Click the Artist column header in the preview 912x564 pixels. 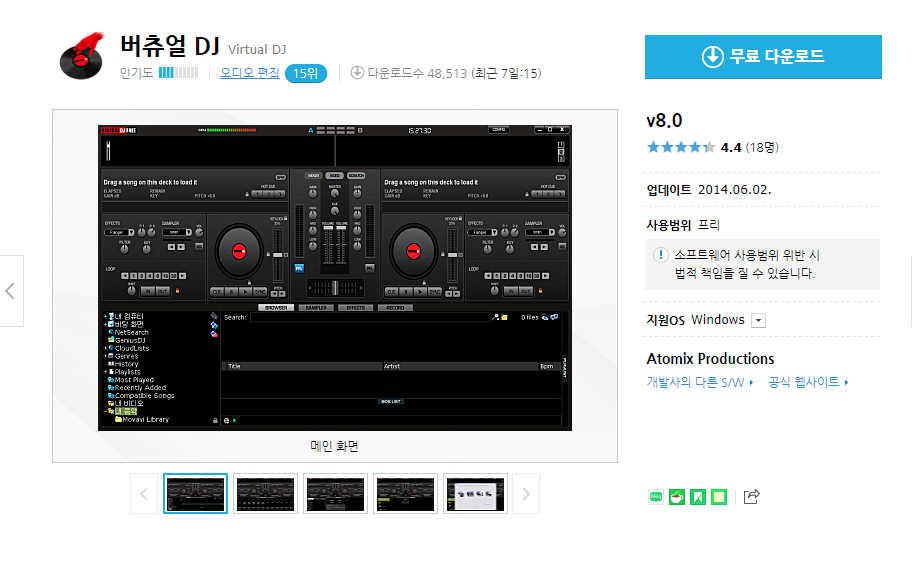(459, 366)
